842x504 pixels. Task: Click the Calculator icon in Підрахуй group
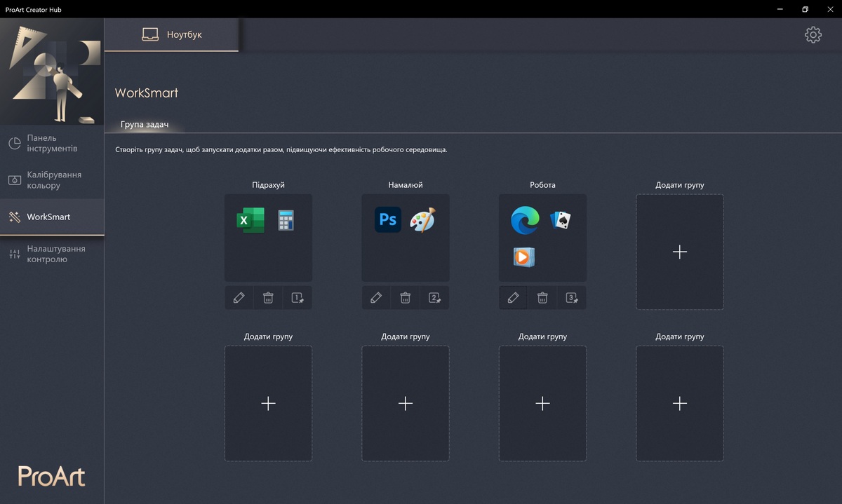click(x=286, y=220)
